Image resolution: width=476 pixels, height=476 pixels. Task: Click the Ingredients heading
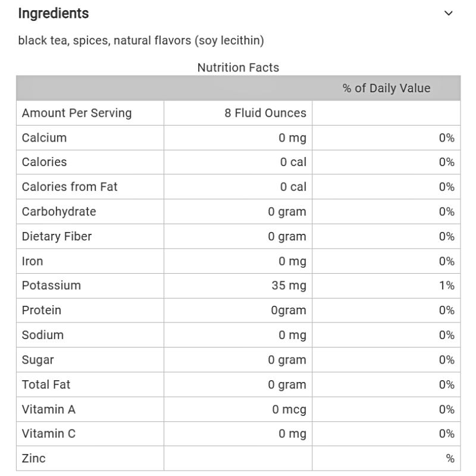[54, 13]
